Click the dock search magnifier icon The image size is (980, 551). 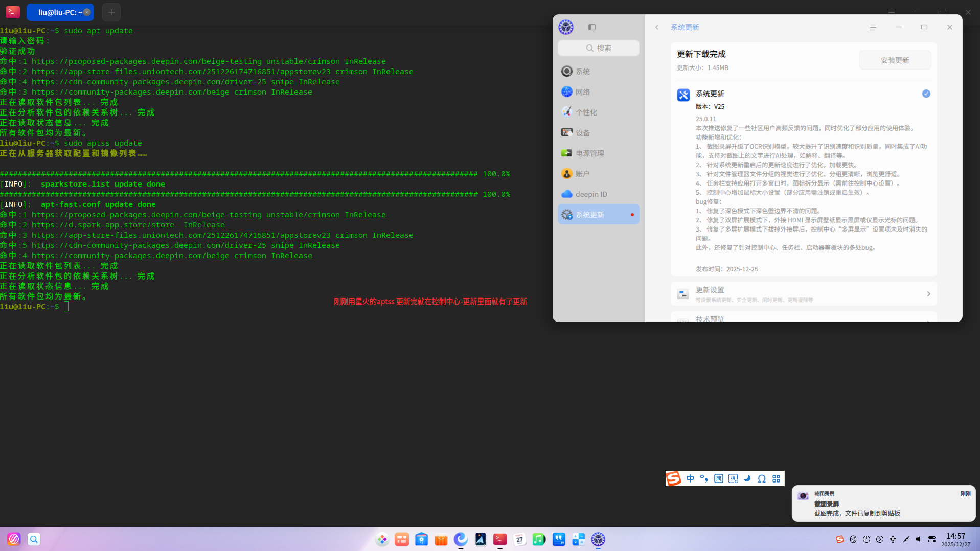click(34, 539)
